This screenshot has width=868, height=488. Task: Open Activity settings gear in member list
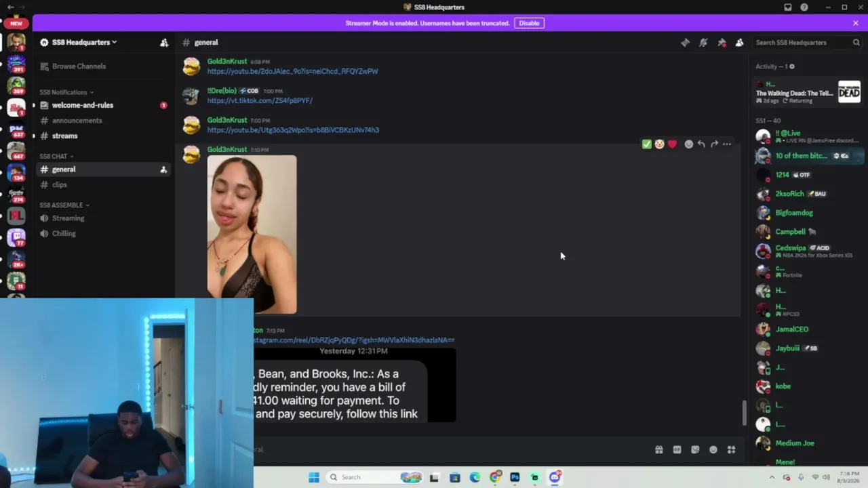pos(791,66)
